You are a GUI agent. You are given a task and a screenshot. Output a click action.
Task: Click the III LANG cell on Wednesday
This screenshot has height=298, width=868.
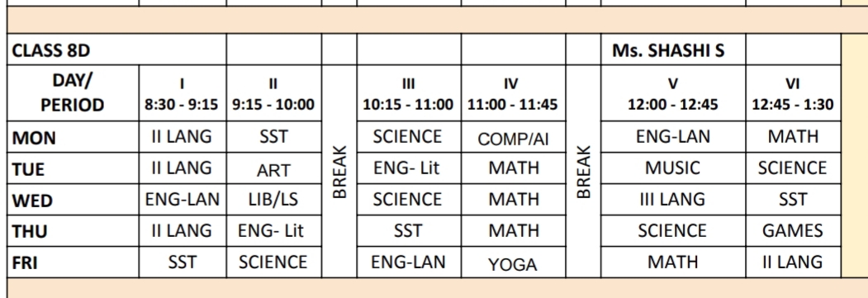(672, 200)
